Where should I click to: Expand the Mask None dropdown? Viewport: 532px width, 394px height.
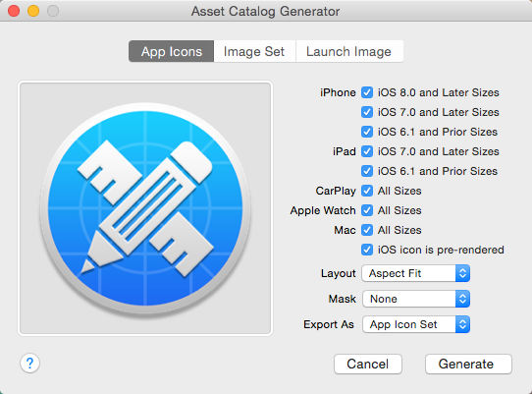415,299
